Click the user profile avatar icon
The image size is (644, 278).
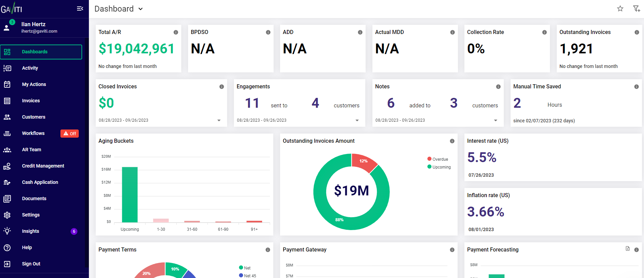[7, 28]
